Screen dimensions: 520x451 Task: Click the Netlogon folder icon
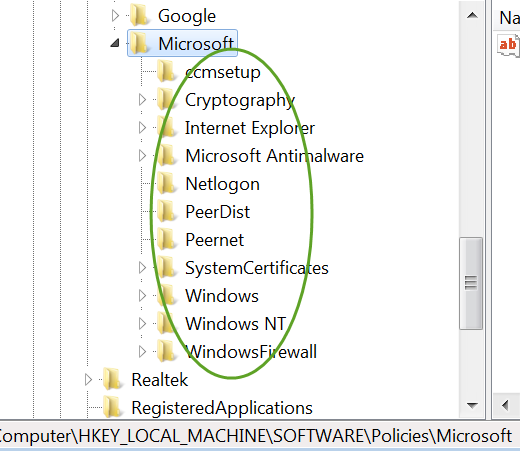(166, 183)
